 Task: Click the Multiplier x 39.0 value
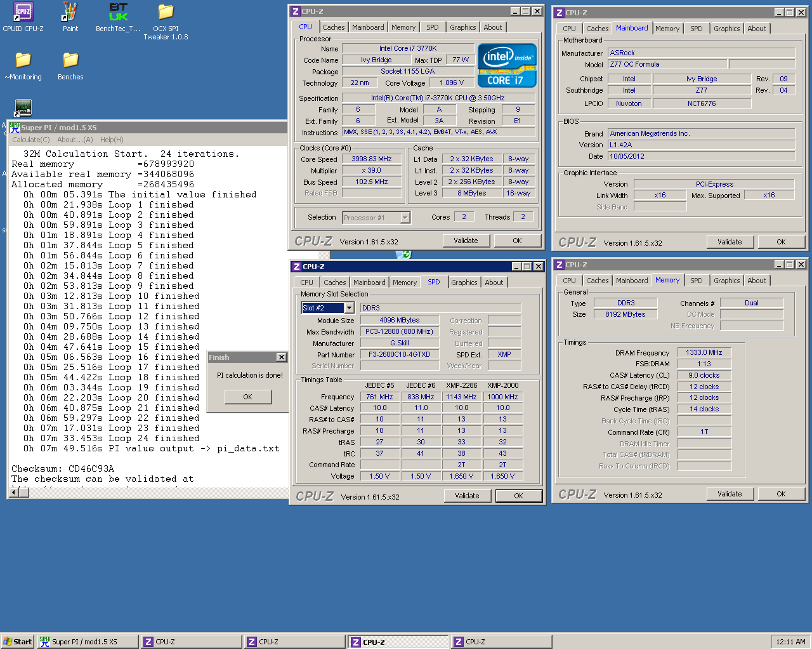click(x=371, y=171)
